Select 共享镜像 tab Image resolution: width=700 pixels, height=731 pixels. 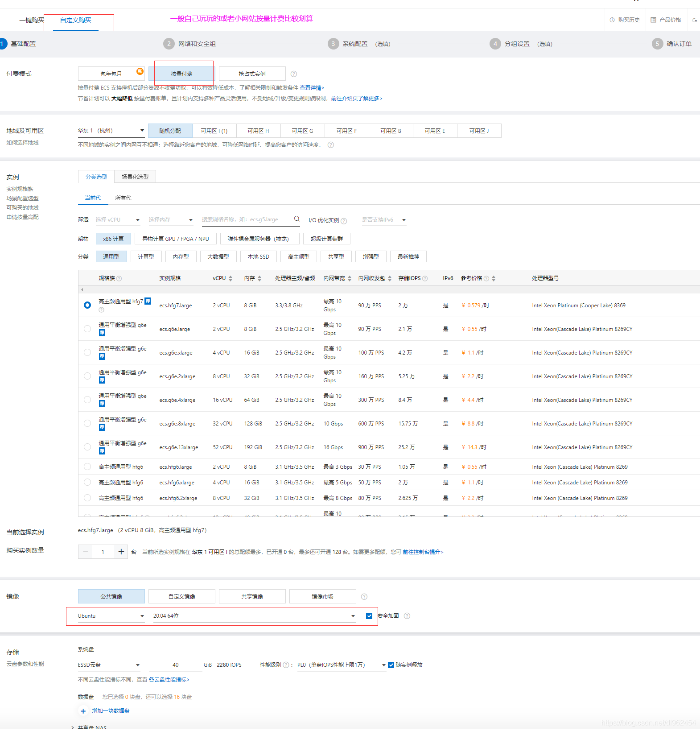point(252,597)
